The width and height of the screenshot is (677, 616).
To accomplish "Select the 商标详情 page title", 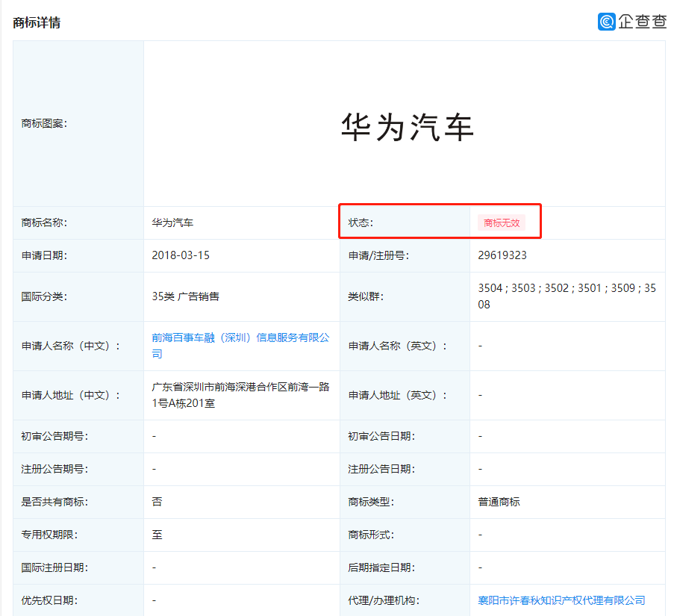I will point(36,23).
